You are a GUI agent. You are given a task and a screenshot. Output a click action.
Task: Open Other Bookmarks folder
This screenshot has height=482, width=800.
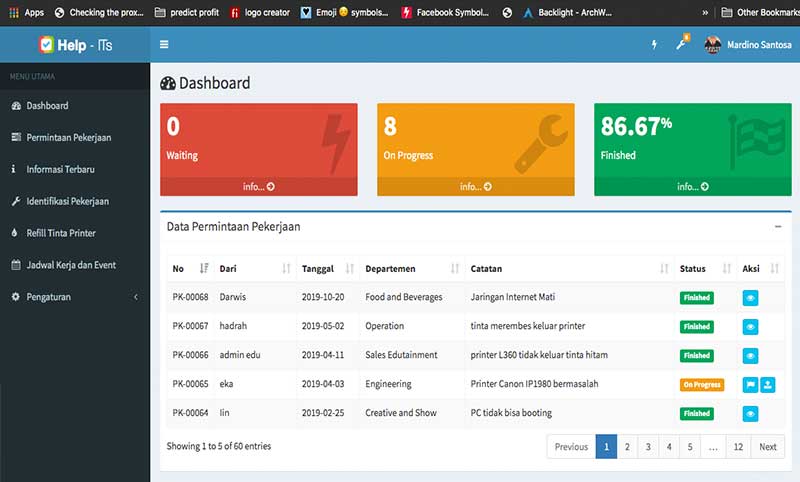(x=760, y=12)
